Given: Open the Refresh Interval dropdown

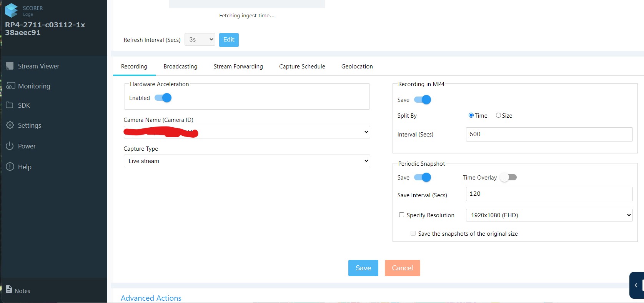Looking at the screenshot, I should pyautogui.click(x=200, y=40).
